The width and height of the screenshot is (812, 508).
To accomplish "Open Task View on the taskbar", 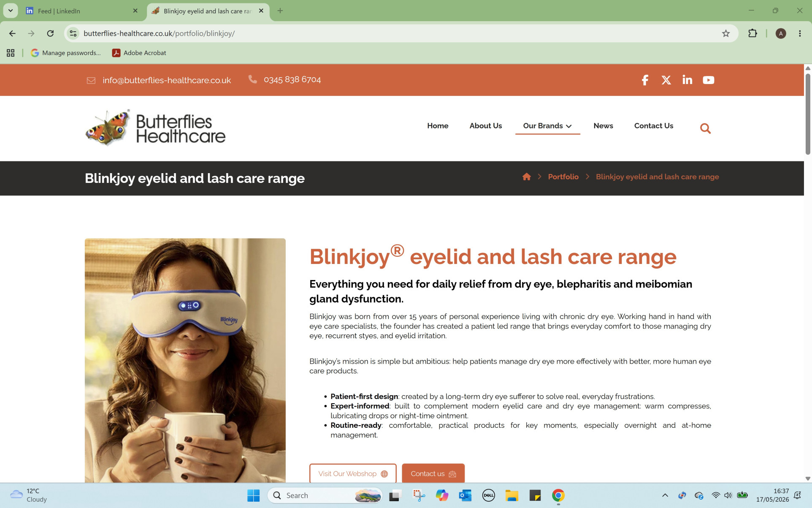I will pos(395,495).
